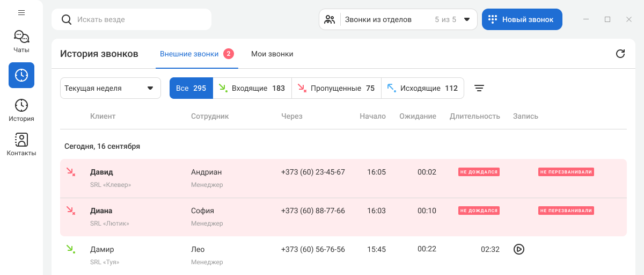The image size is (644, 275).
Task: Click phone number +373 (60) 88-77-66
Action: coord(313,211)
